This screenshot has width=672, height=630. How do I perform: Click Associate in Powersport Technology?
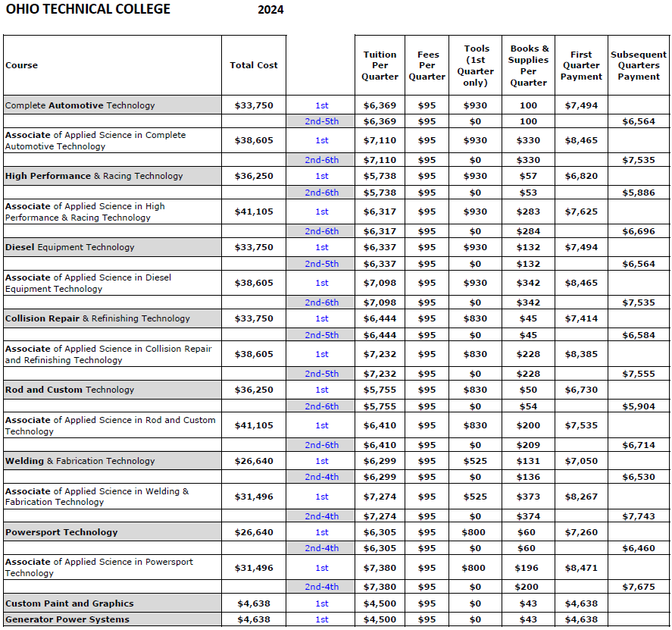tap(99, 568)
